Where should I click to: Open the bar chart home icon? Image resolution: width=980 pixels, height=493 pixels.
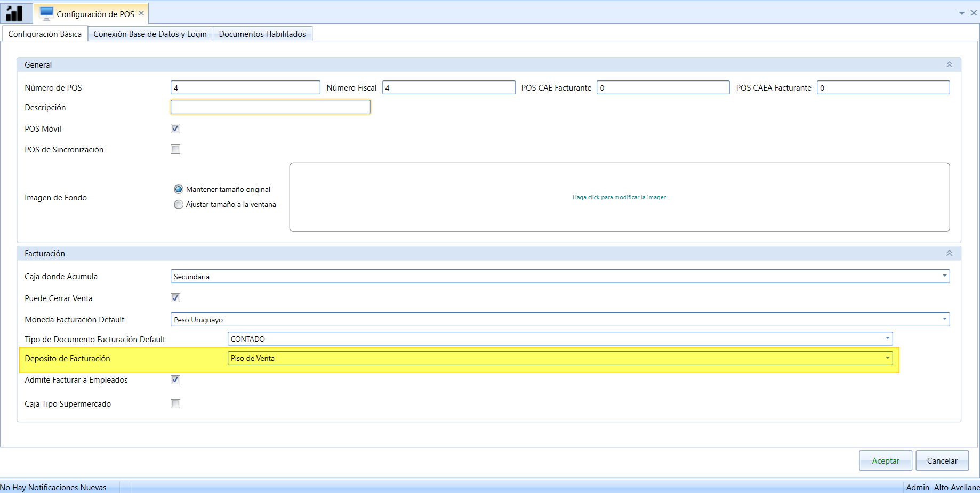coord(14,13)
